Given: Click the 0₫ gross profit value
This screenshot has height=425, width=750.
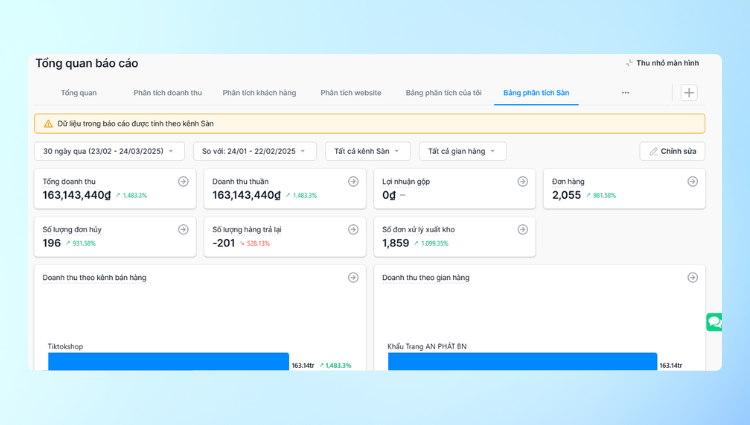Looking at the screenshot, I should point(389,195).
